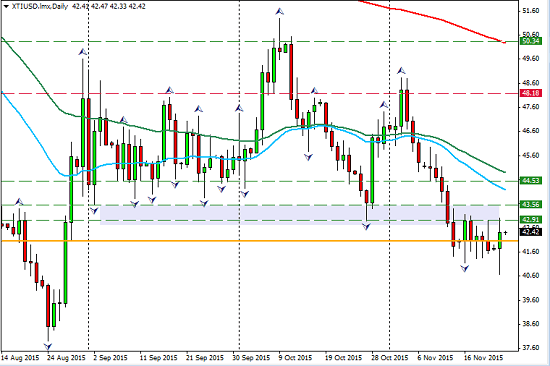Image resolution: width=550 pixels, height=366 pixels.
Task: Click the green 50.34 price level label
Action: pyautogui.click(x=531, y=41)
